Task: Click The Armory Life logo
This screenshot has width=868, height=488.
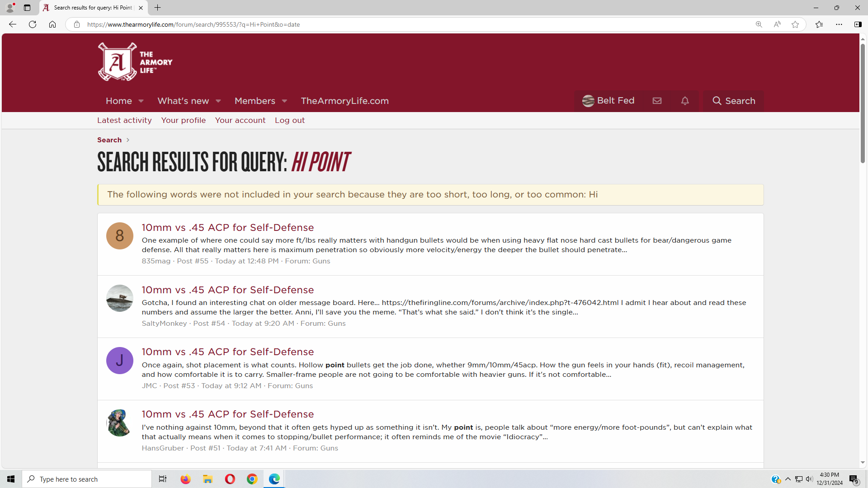Action: pyautogui.click(x=135, y=62)
